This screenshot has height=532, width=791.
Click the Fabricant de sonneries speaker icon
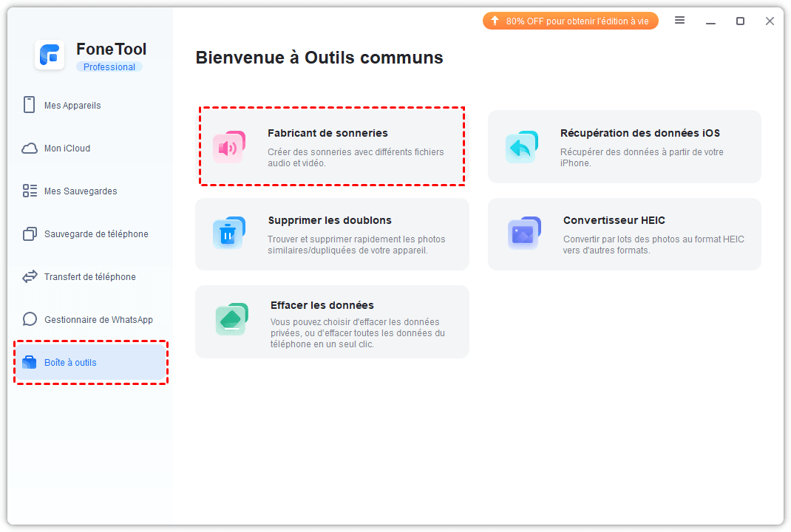[x=228, y=147]
